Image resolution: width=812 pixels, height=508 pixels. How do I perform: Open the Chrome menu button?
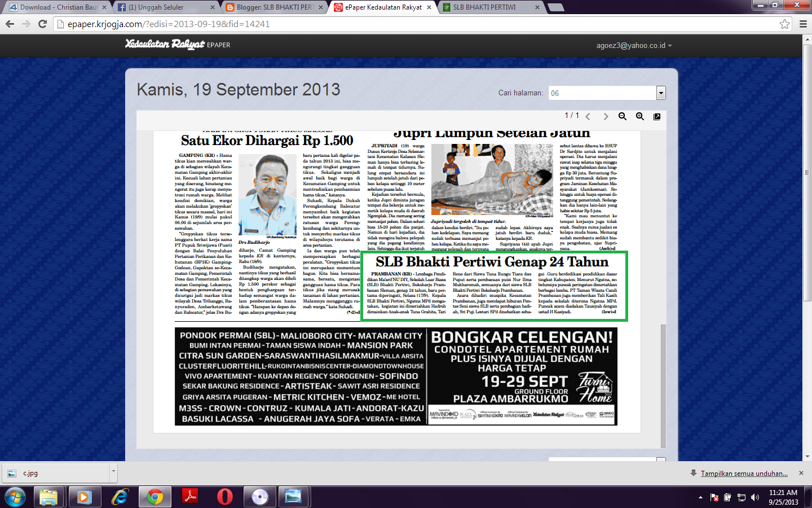(803, 24)
